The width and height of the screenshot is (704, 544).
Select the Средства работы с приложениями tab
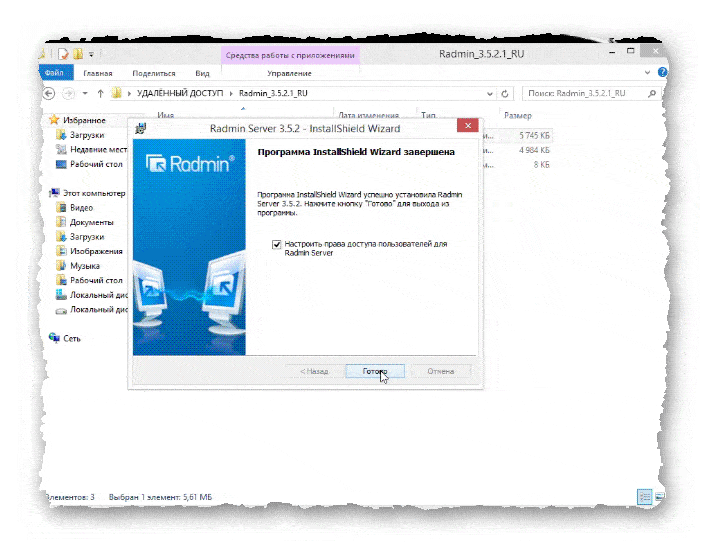290,55
